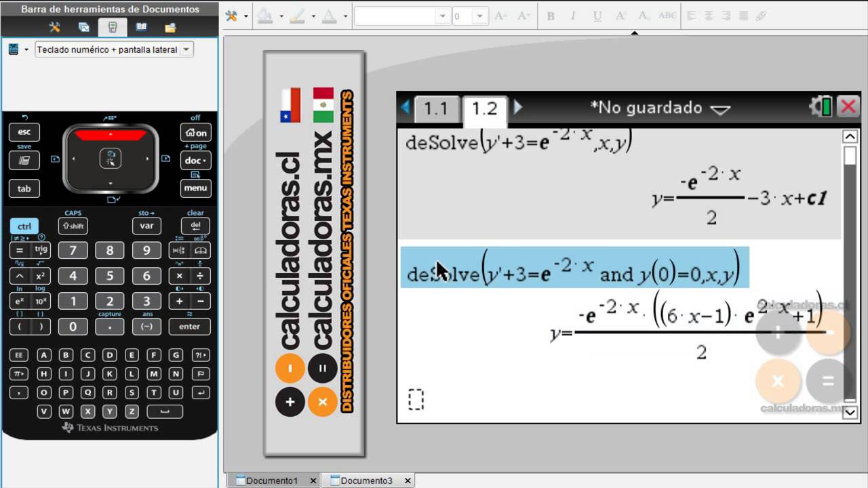Click the multiply key on the keypad
The width and height of the screenshot is (868, 488).
(x=179, y=276)
